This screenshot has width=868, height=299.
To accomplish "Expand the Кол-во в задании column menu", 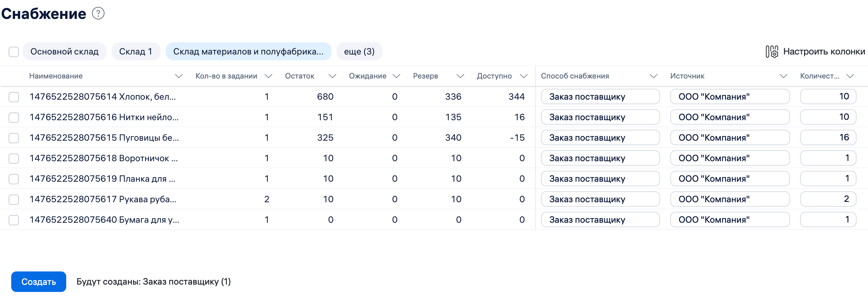I will click(268, 76).
